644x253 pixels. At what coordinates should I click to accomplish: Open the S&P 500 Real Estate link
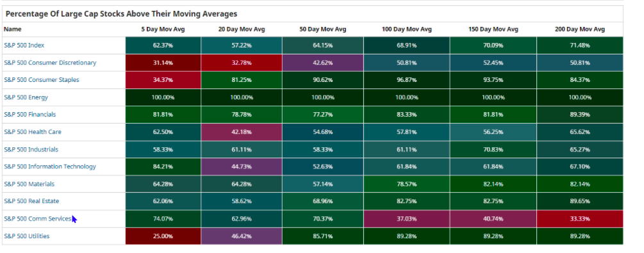click(31, 201)
